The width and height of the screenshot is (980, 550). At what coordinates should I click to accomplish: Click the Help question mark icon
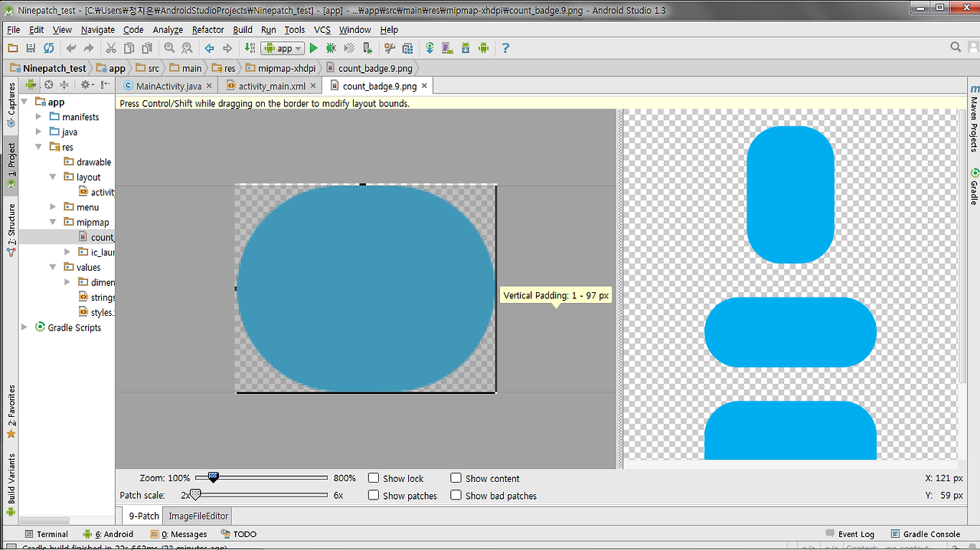coord(505,48)
